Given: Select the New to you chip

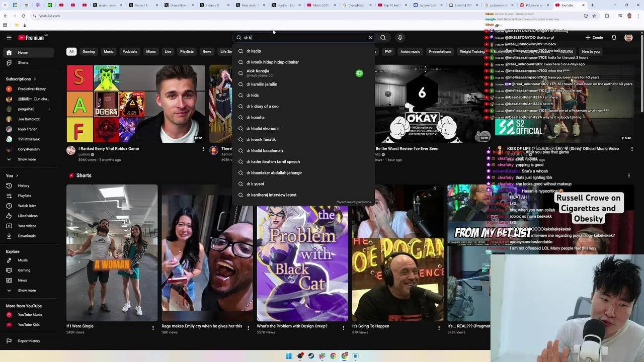Looking at the screenshot, I should coord(591,52).
